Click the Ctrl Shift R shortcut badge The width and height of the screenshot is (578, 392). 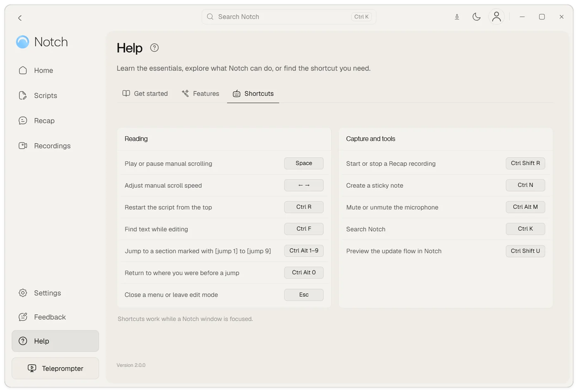(x=526, y=163)
